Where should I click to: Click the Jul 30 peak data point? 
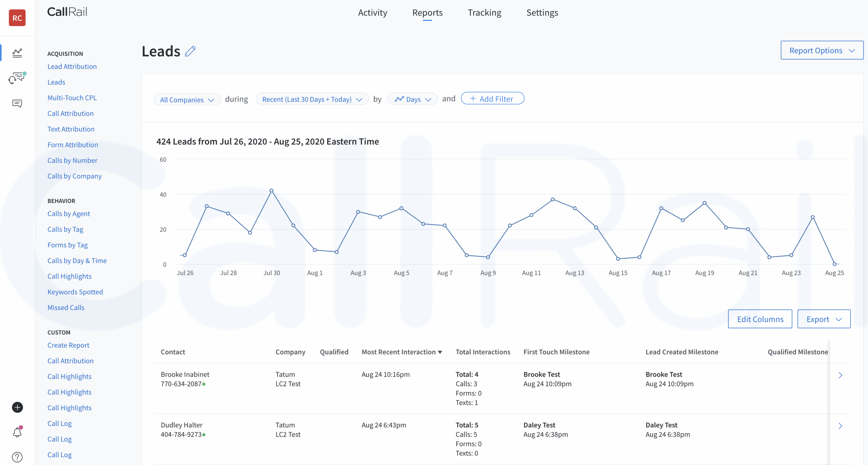pos(271,191)
